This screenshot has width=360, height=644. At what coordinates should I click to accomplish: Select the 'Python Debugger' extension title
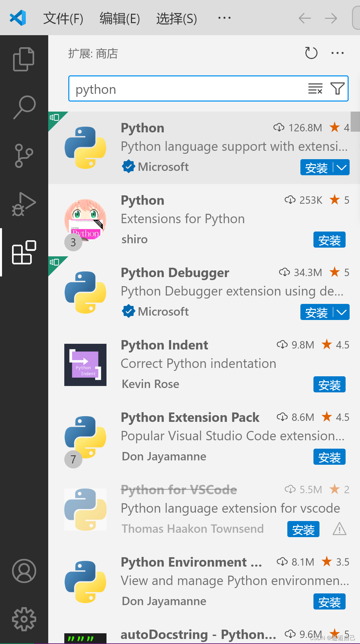click(175, 273)
